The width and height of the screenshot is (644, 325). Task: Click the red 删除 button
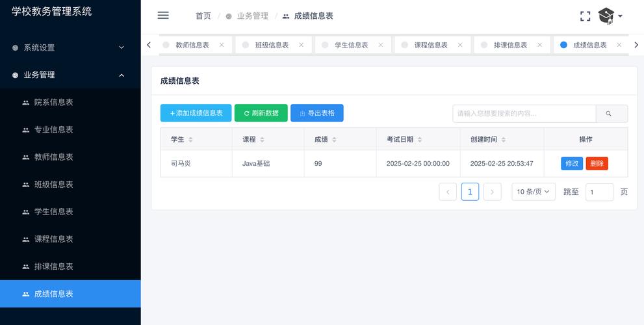[x=597, y=164]
